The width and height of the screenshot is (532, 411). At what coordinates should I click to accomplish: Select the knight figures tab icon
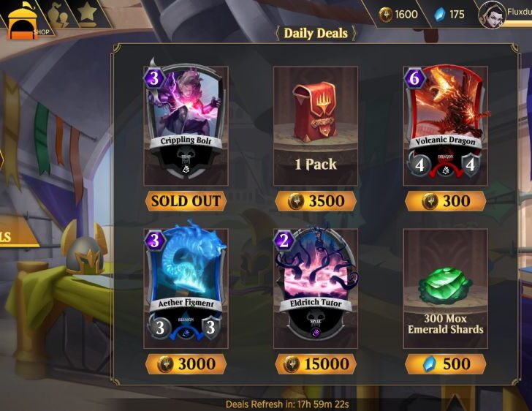pos(58,15)
